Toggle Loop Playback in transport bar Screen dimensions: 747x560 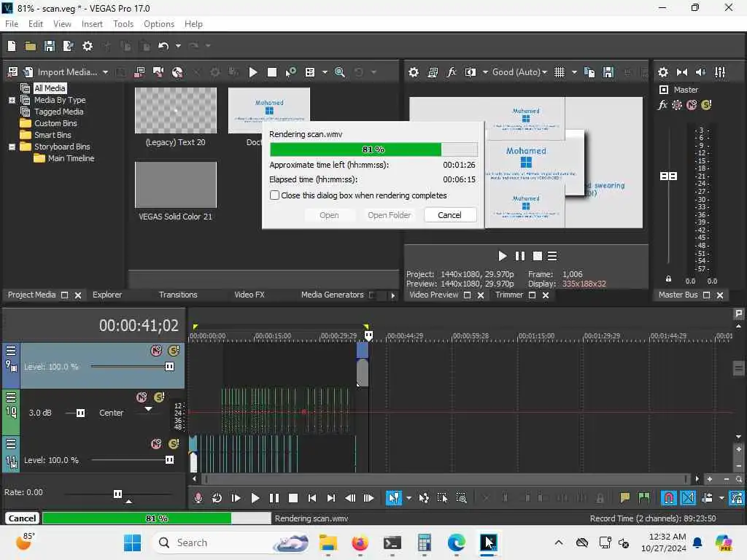[x=217, y=498]
